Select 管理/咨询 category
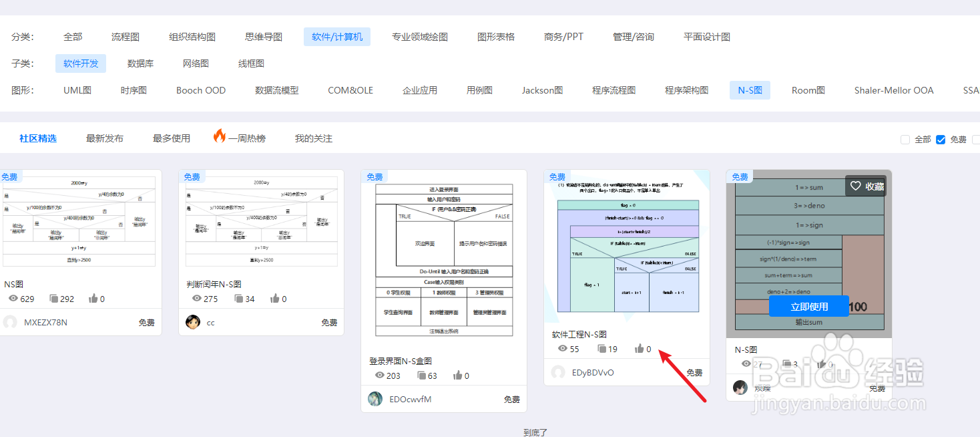 tap(634, 37)
